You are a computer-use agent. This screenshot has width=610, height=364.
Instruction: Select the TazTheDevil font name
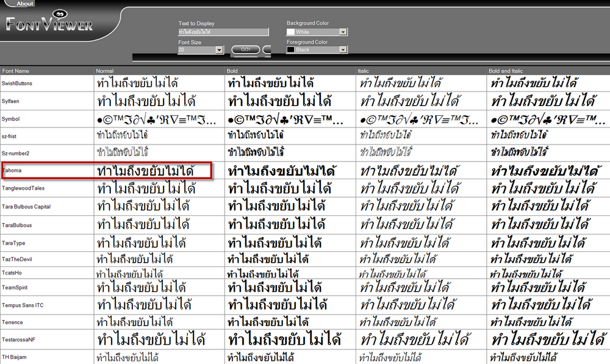(16, 259)
